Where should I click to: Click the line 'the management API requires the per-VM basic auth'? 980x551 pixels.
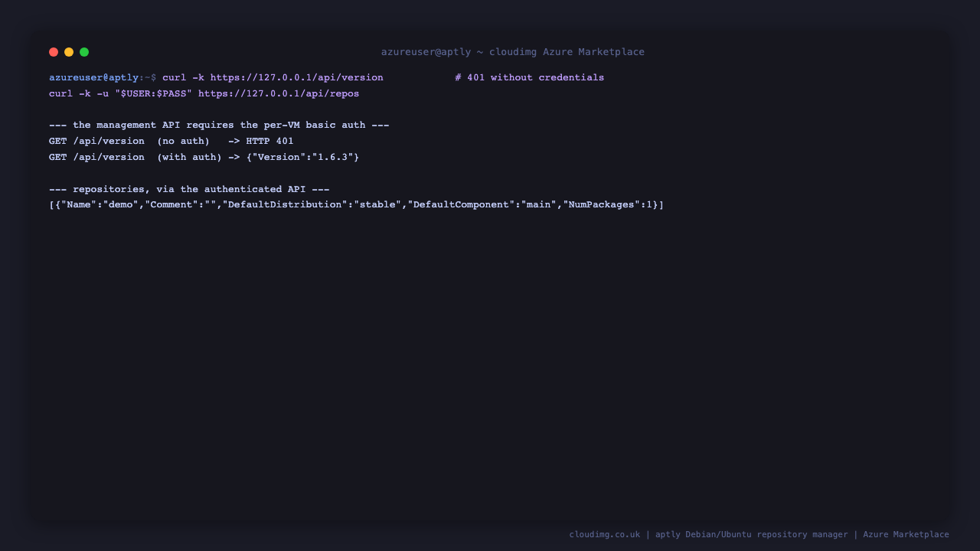[x=219, y=126]
